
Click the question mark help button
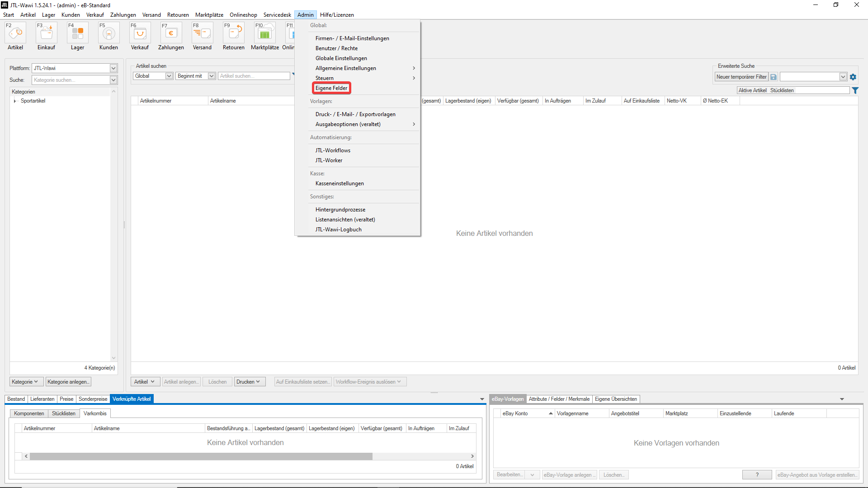757,475
